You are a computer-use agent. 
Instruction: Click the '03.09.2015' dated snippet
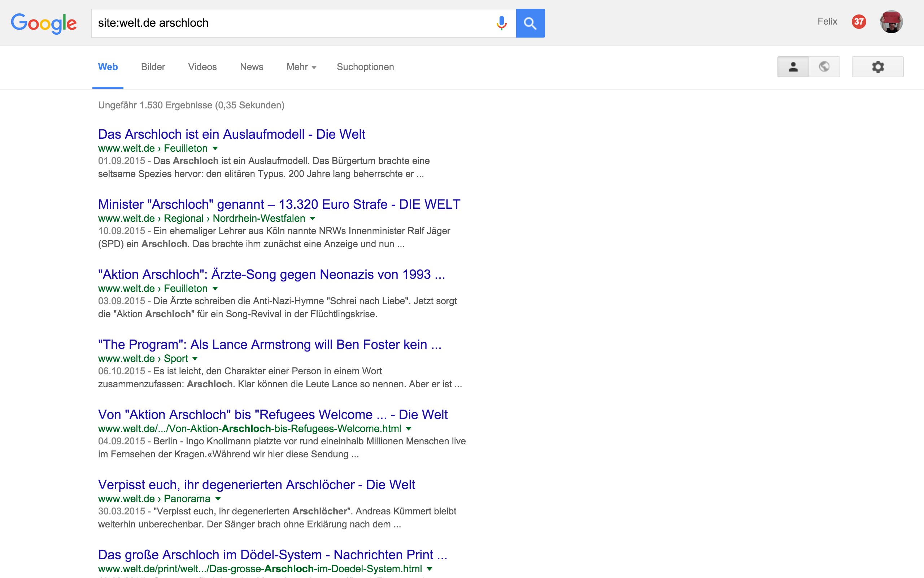pyautogui.click(x=278, y=307)
